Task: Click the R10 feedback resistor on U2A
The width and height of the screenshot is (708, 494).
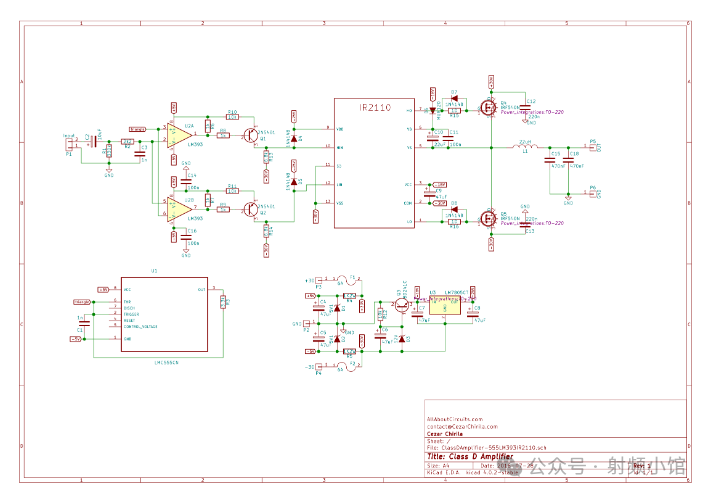Action: pos(232,116)
